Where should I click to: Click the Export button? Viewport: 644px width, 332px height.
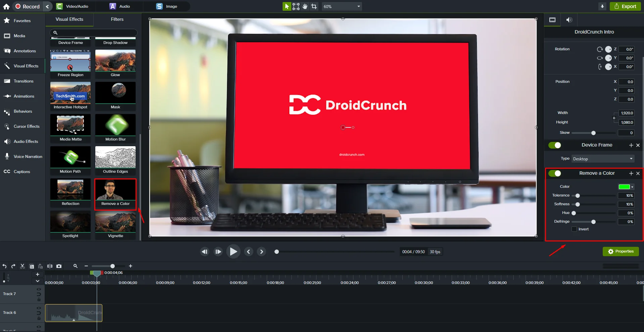click(625, 6)
